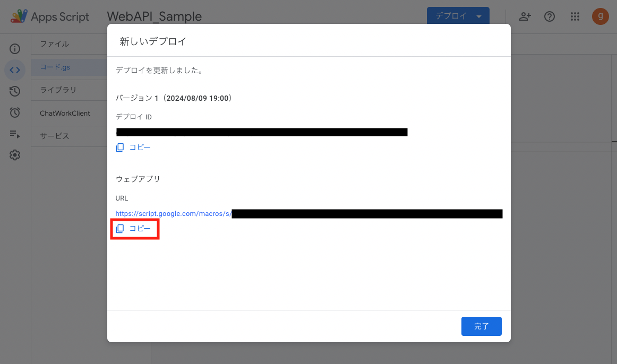The image size is (617, 364).
Task: View the Executions list
Action: click(15, 133)
